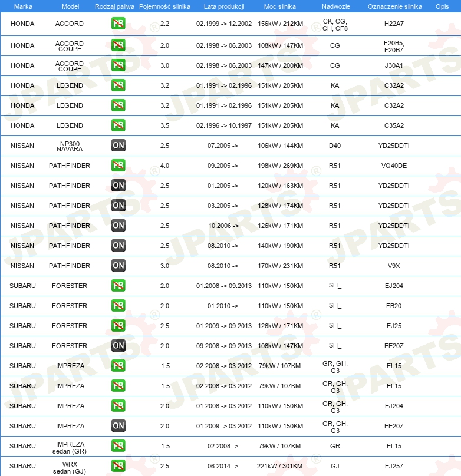Click the production date 07.2005 ->

click(223, 146)
